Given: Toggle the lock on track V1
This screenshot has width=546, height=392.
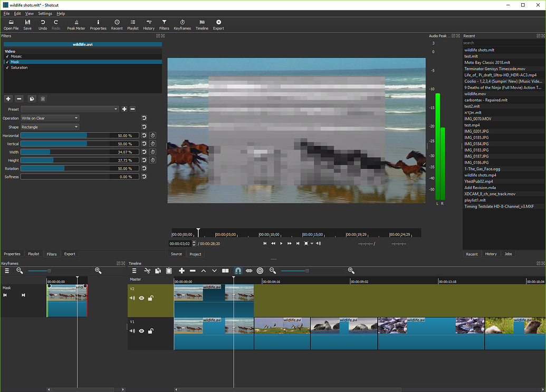Looking at the screenshot, I should tap(150, 331).
